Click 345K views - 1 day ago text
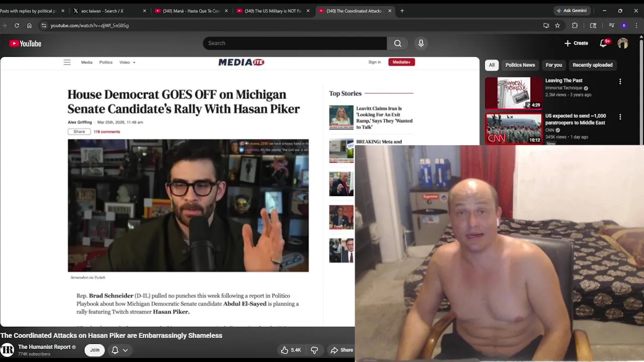Screen dimensions: 644x362 click(x=567, y=137)
